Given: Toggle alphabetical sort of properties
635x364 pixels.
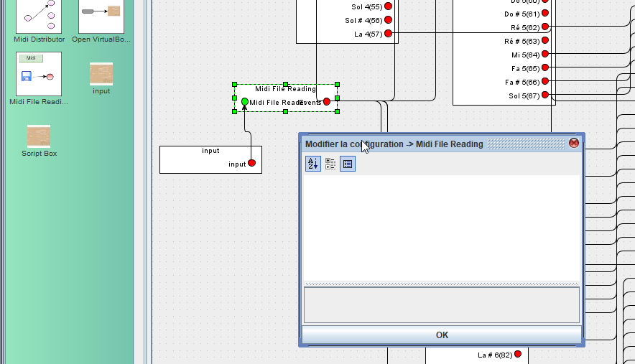Looking at the screenshot, I should [x=313, y=164].
